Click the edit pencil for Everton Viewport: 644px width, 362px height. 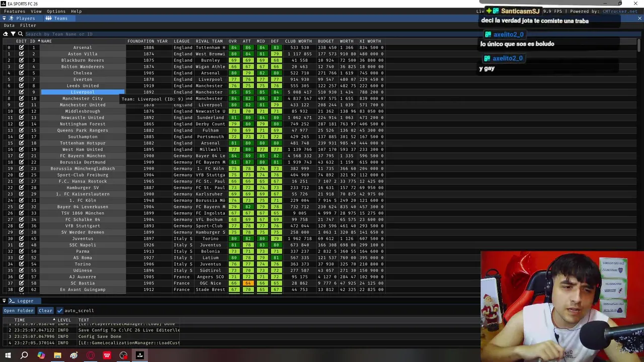click(x=21, y=79)
